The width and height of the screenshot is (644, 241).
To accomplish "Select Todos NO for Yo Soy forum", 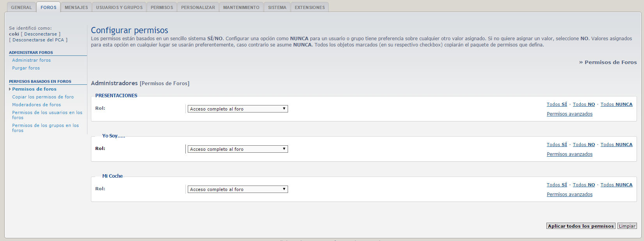I will pos(584,145).
